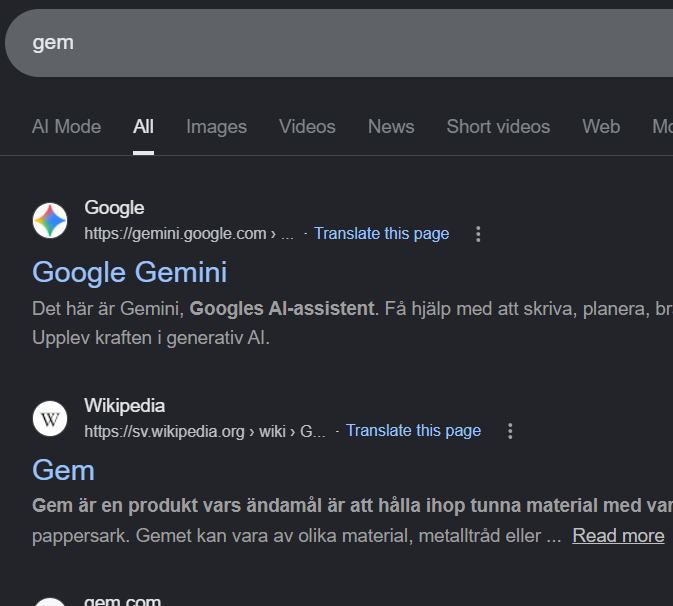Switch to the Web tab
The image size is (673, 606).
pyautogui.click(x=601, y=127)
